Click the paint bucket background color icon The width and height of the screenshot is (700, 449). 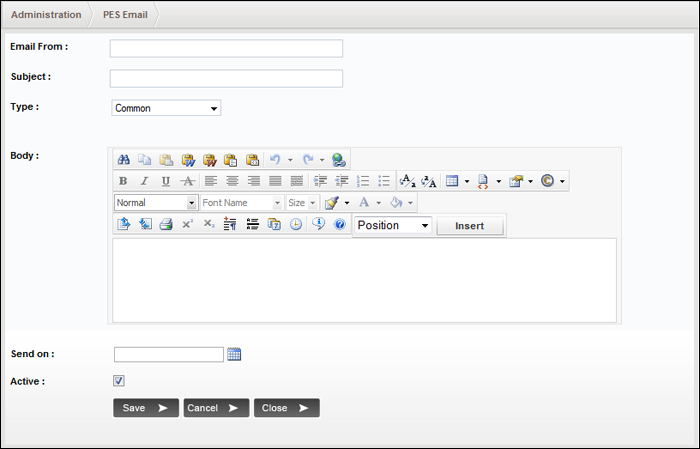[x=396, y=203]
